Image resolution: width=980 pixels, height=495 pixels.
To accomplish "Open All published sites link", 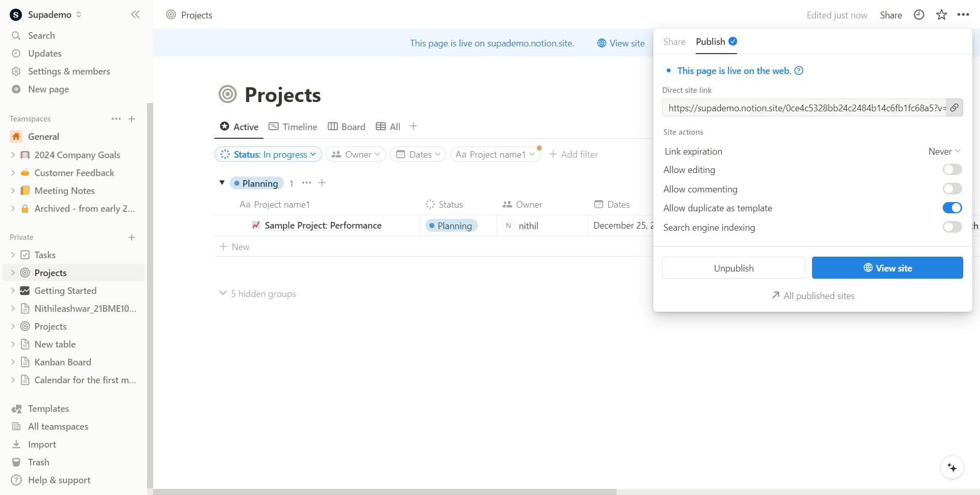I will [813, 295].
